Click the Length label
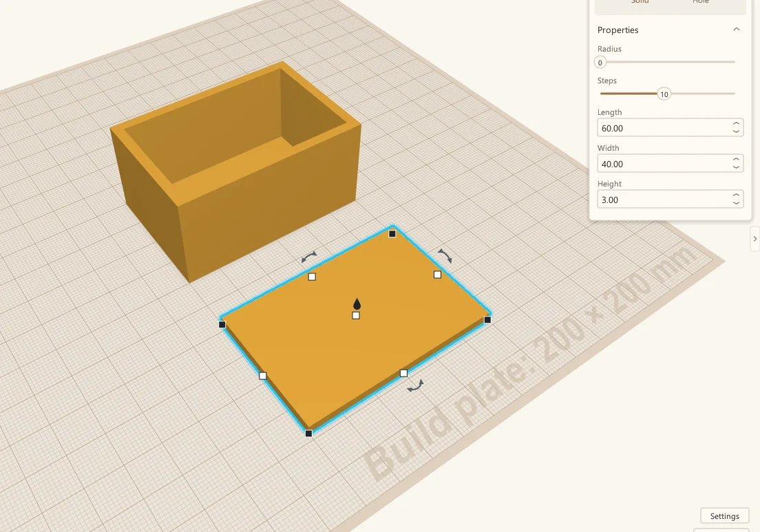 pos(609,112)
